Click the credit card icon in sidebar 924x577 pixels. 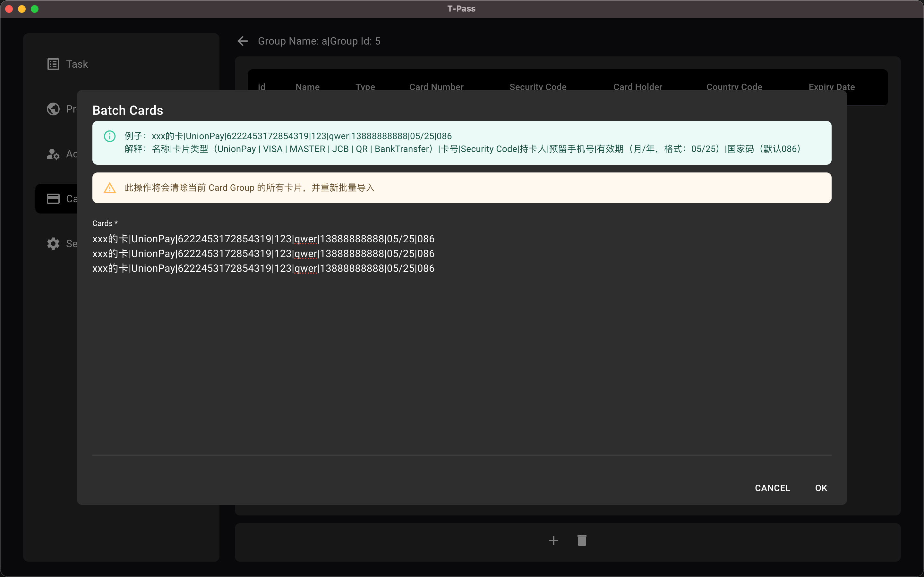tap(53, 199)
